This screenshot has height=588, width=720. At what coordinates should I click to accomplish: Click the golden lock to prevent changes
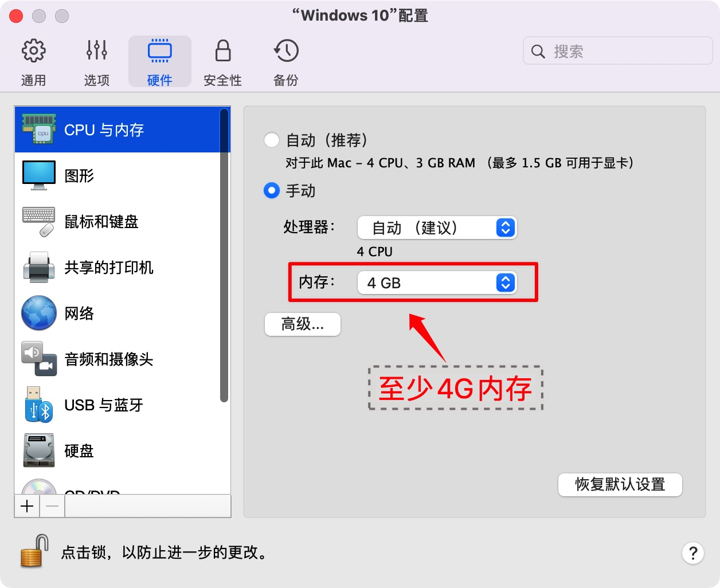pyautogui.click(x=34, y=551)
